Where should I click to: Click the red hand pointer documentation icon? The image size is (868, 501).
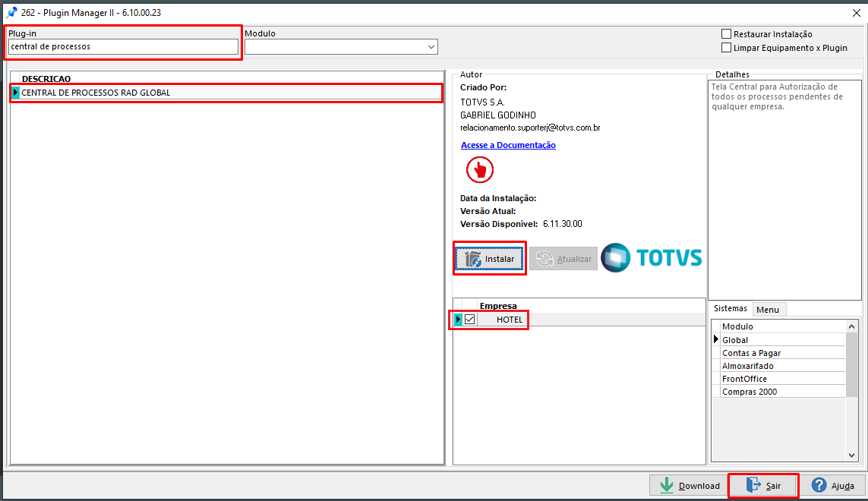(479, 170)
